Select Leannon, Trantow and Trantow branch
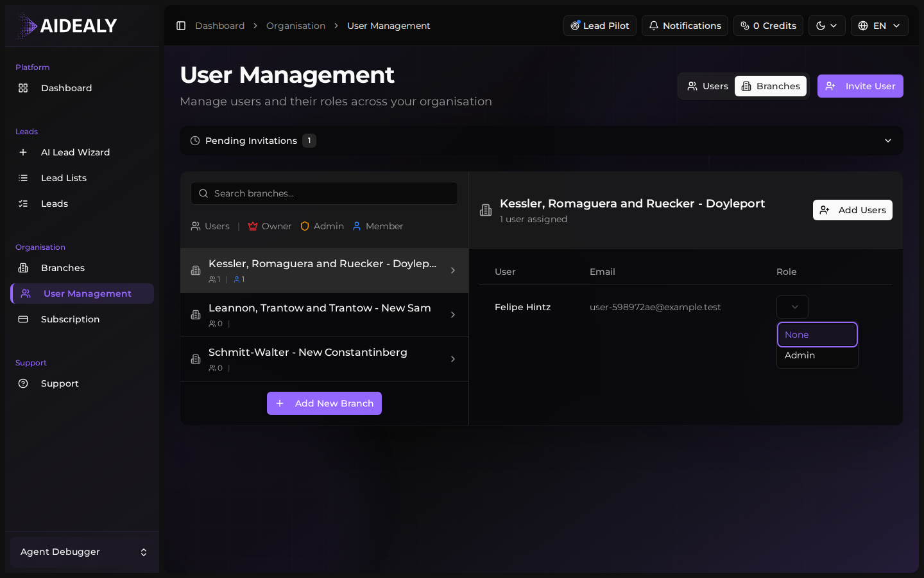924x578 pixels. tap(324, 315)
